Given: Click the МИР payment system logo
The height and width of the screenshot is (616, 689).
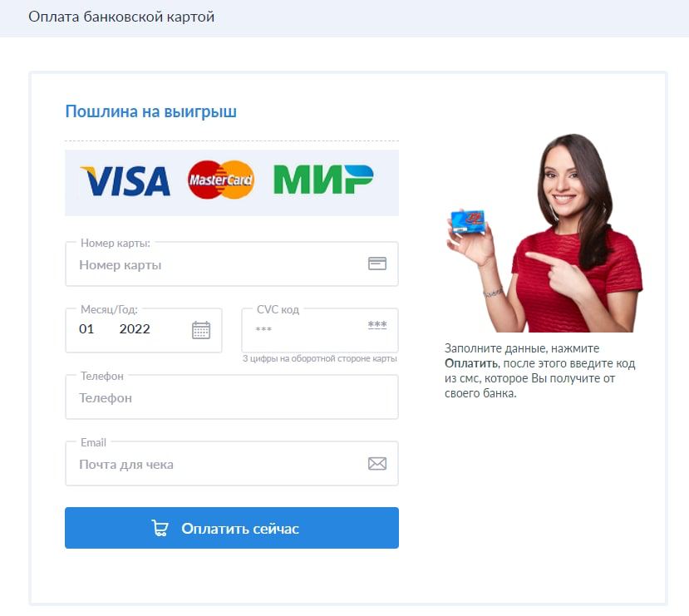Looking at the screenshot, I should (x=323, y=180).
